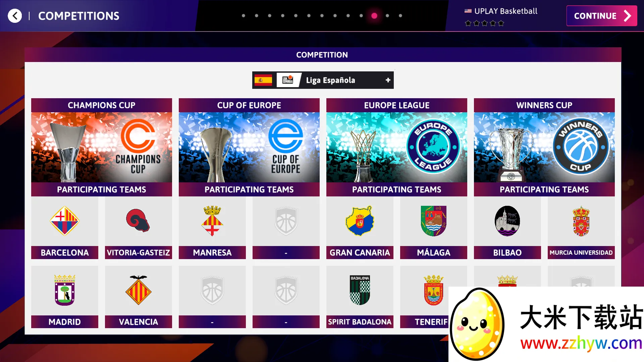Click the Madrid team name label

(65, 322)
